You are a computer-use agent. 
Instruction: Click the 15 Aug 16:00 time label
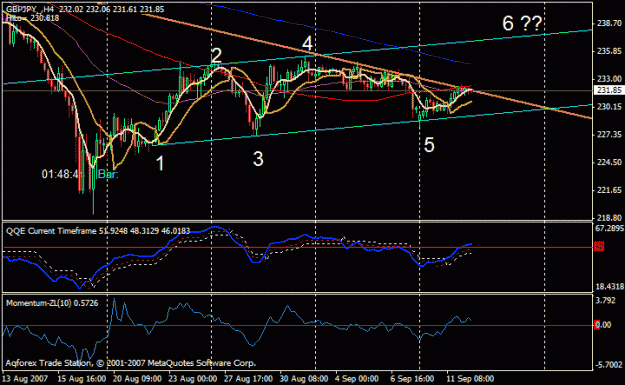click(82, 379)
